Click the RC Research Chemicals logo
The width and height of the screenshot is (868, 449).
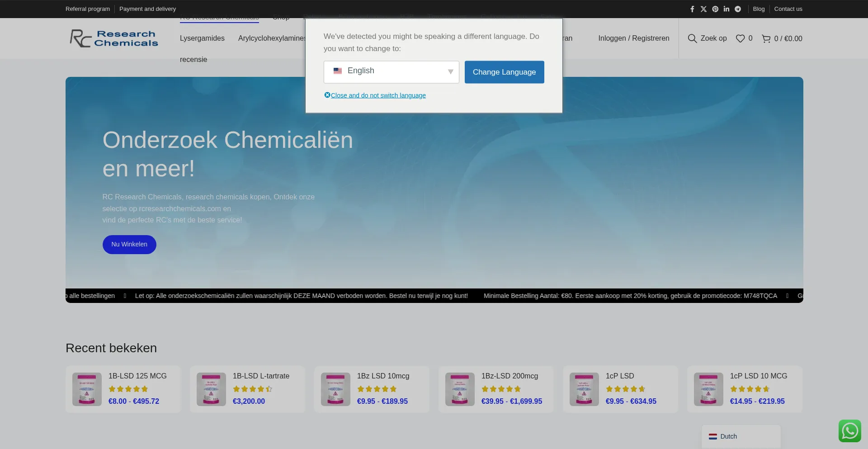tap(114, 38)
